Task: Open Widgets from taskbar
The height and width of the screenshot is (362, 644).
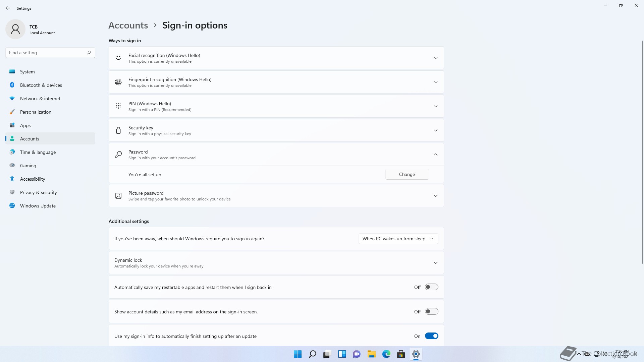Action: pyautogui.click(x=342, y=354)
